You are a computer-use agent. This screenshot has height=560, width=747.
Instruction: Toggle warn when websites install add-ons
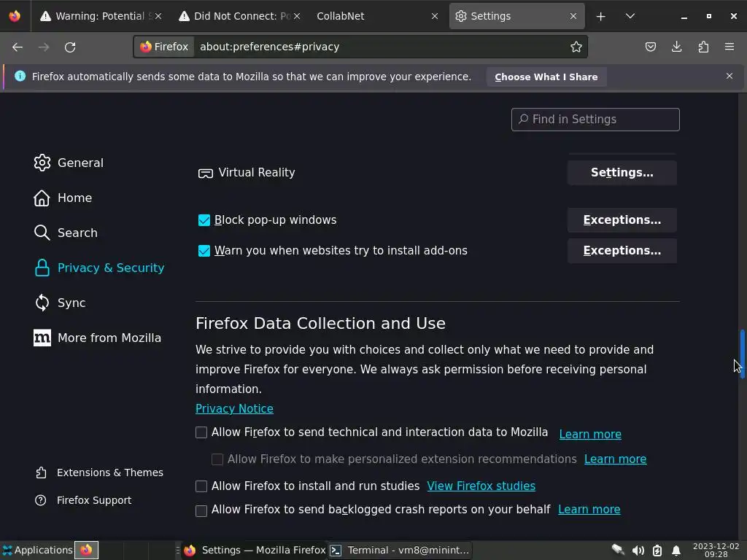click(x=204, y=251)
